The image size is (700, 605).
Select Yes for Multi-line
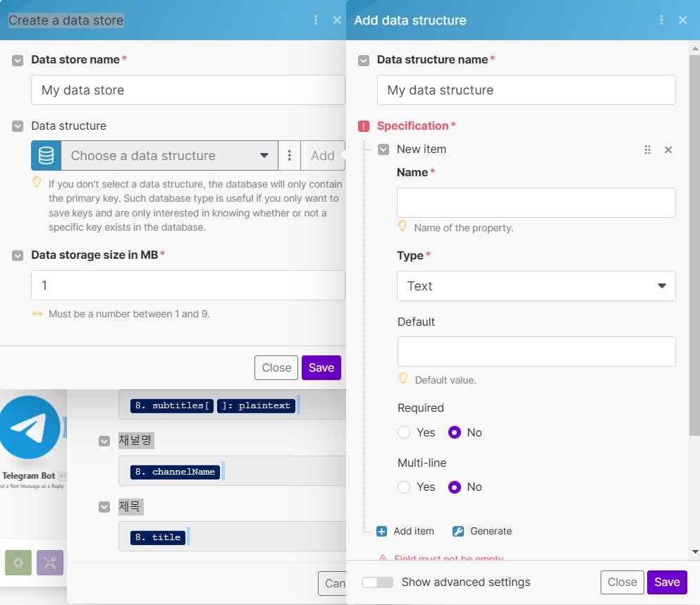[403, 487]
